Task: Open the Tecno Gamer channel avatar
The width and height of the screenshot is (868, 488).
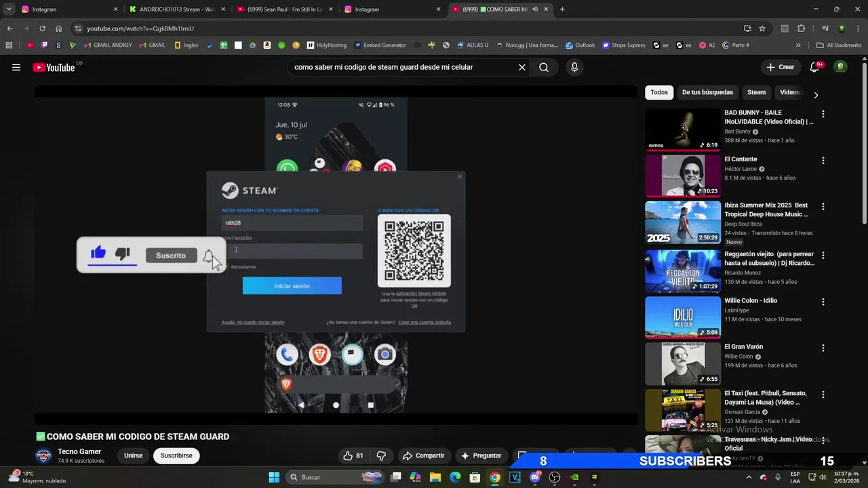Action: (x=43, y=455)
